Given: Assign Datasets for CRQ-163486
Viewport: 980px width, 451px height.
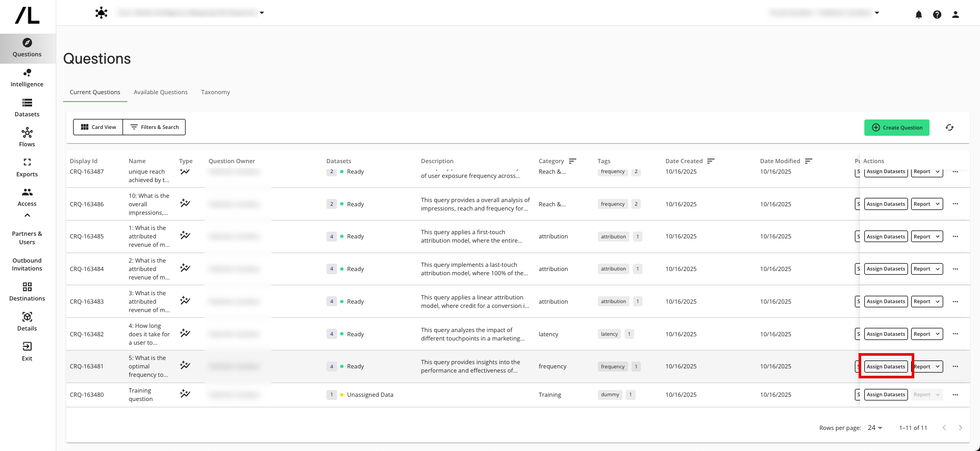Looking at the screenshot, I should point(886,204).
